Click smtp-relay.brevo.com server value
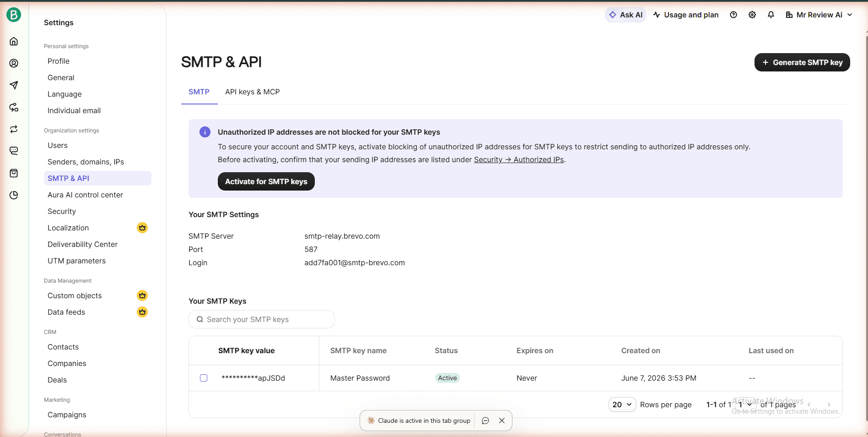The image size is (868, 437). click(342, 236)
